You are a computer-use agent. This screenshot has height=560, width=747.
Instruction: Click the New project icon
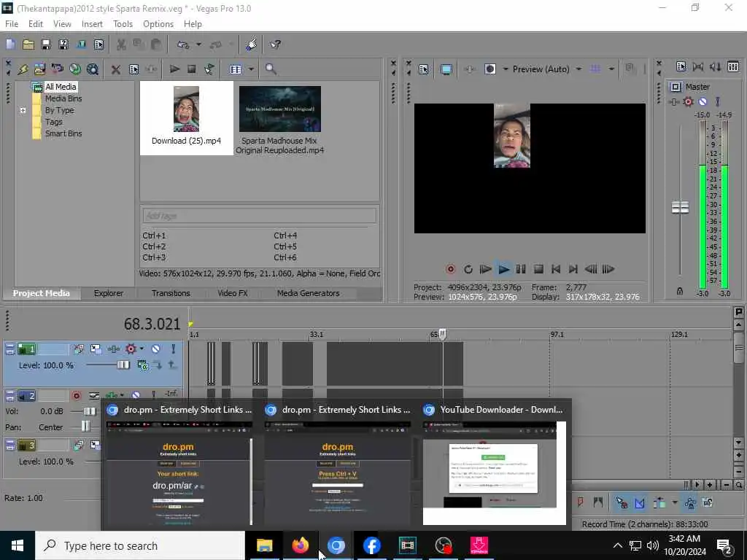[x=10, y=44]
